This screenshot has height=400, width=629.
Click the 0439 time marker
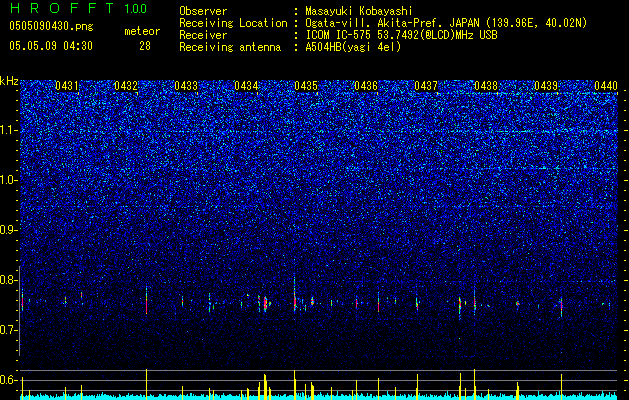point(546,86)
